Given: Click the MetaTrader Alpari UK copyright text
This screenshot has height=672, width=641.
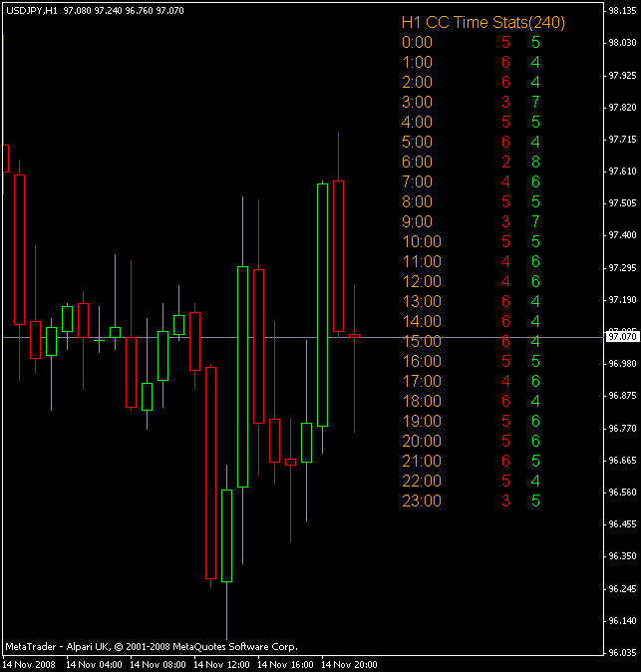Looking at the screenshot, I should [152, 647].
